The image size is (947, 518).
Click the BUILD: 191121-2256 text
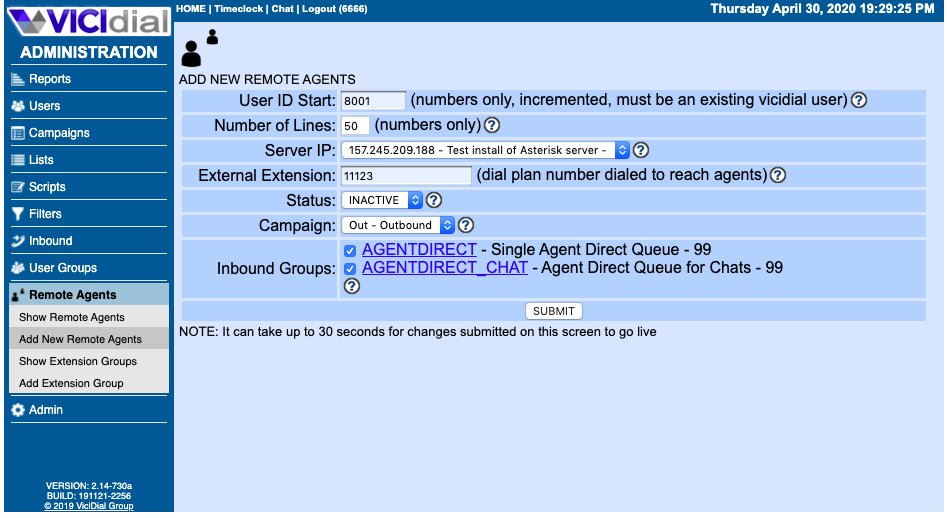[89, 496]
